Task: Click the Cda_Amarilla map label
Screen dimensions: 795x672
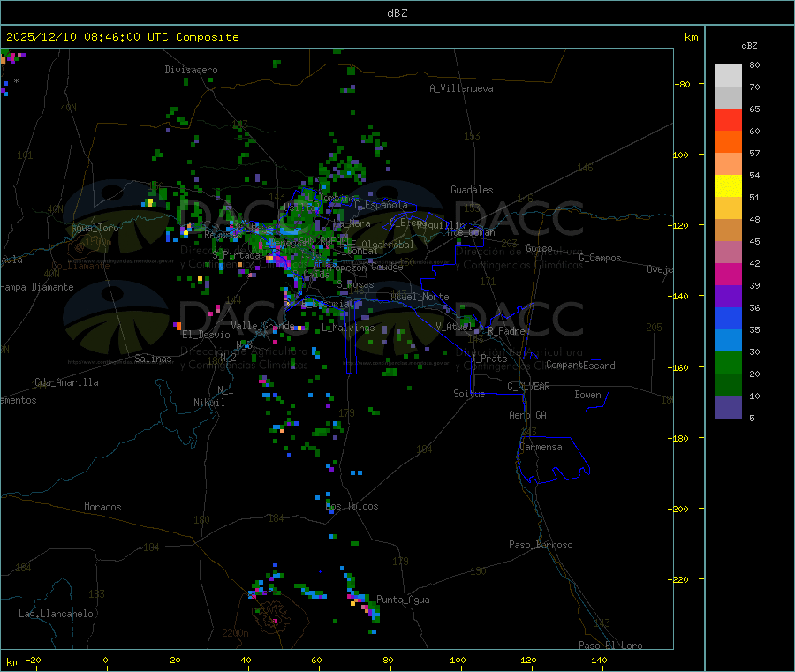Action: [x=66, y=382]
